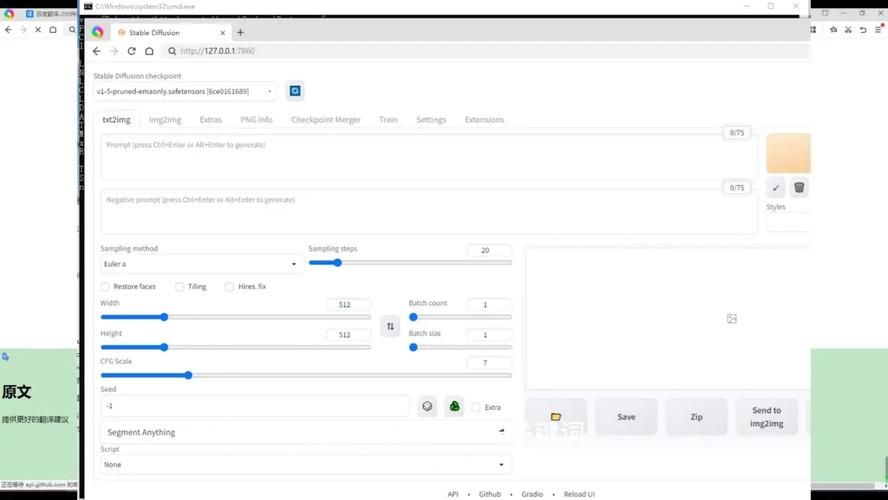Reuse last seed with recycle icon
This screenshot has width=888, height=500.
[454, 407]
